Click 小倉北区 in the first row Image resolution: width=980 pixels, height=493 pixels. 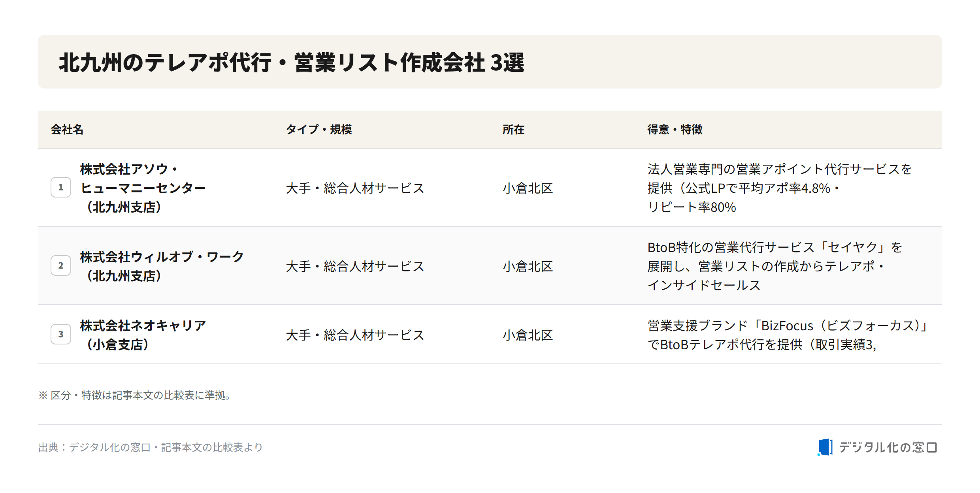click(528, 188)
